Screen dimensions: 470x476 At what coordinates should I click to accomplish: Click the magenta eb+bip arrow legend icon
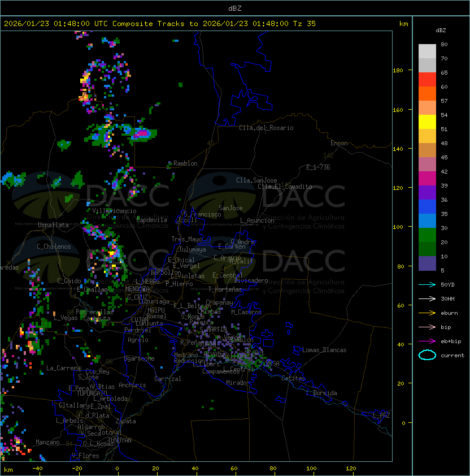click(427, 341)
